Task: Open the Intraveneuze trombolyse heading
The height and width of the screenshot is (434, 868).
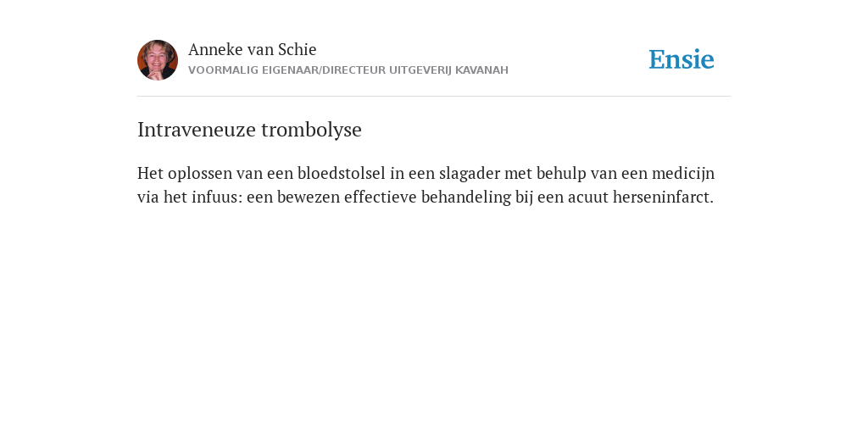Action: (x=249, y=130)
